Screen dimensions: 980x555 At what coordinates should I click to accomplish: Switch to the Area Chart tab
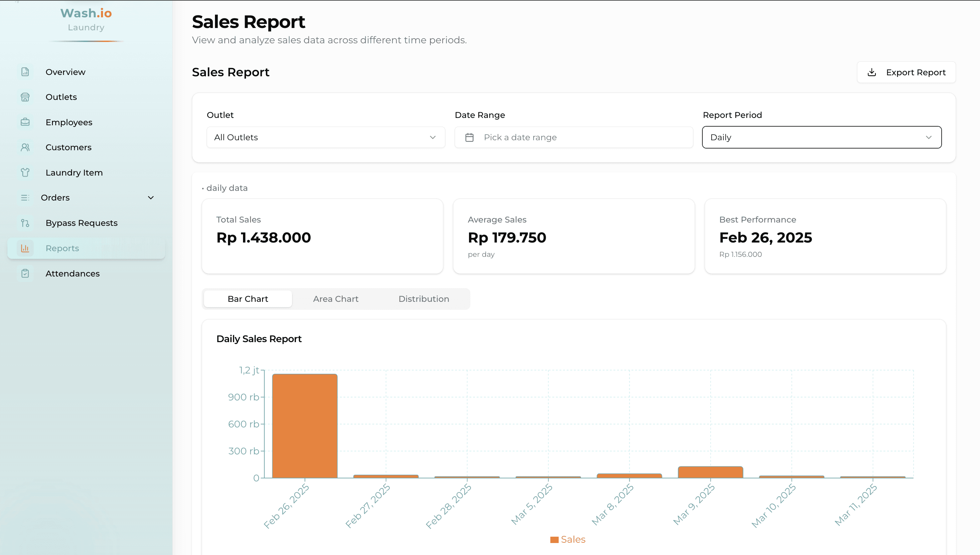click(336, 299)
